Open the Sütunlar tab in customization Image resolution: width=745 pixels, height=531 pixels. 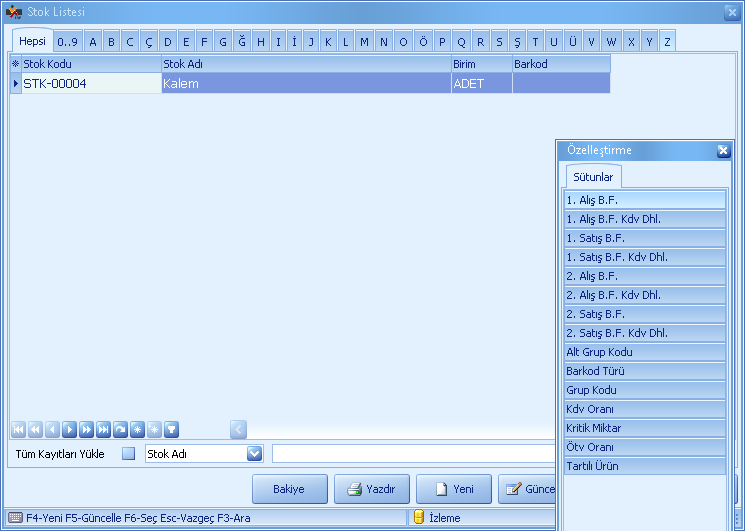pyautogui.click(x=591, y=177)
